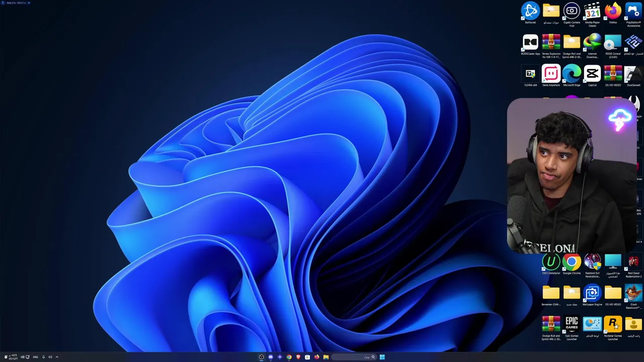Open the DualSenseX shortcut
This screenshot has height=362, width=644.
[633, 76]
